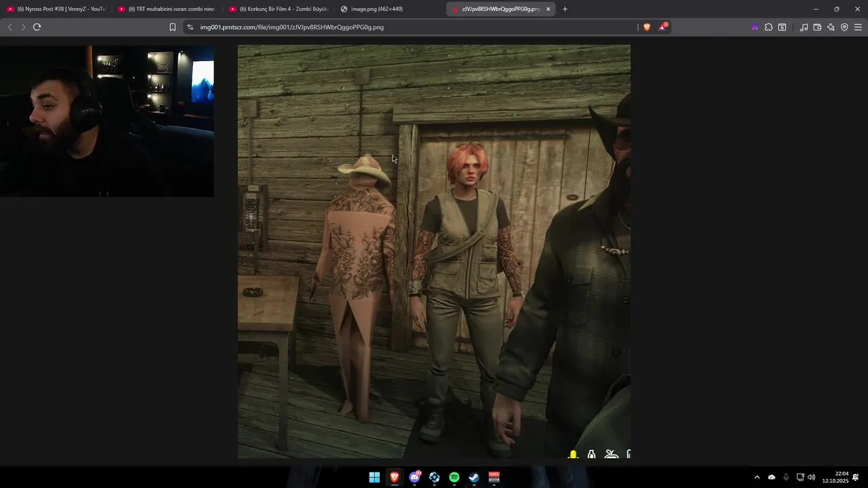Open Discord from the taskbar

[x=414, y=477]
